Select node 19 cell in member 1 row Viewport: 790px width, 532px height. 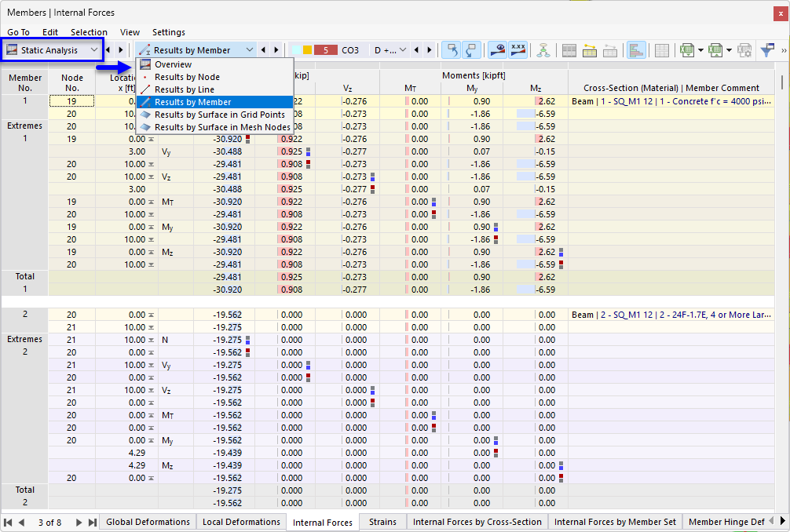pyautogui.click(x=71, y=101)
